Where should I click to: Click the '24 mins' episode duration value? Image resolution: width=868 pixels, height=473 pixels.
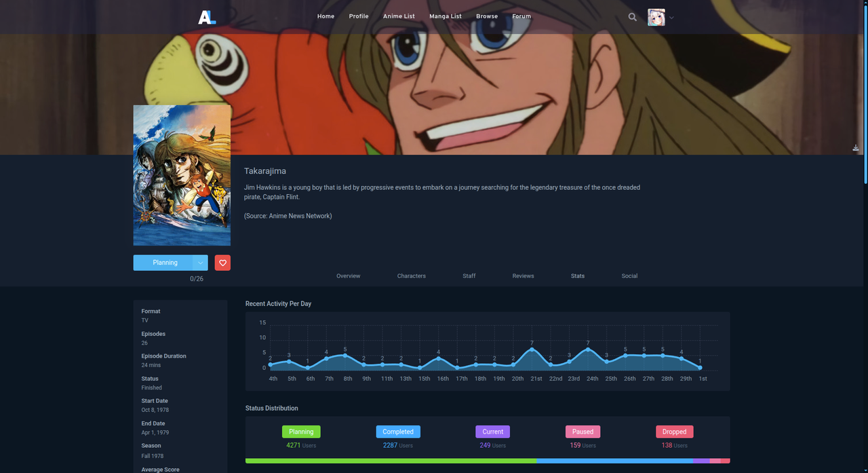(151, 365)
